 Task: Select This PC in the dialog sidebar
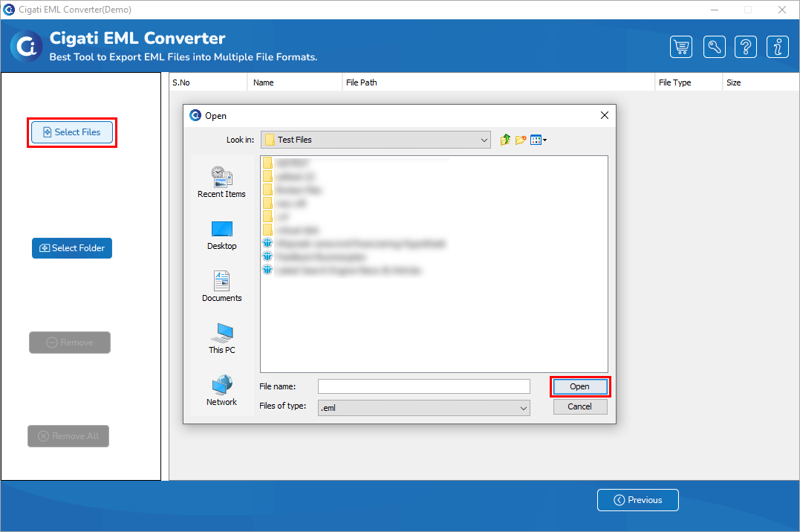(221, 339)
